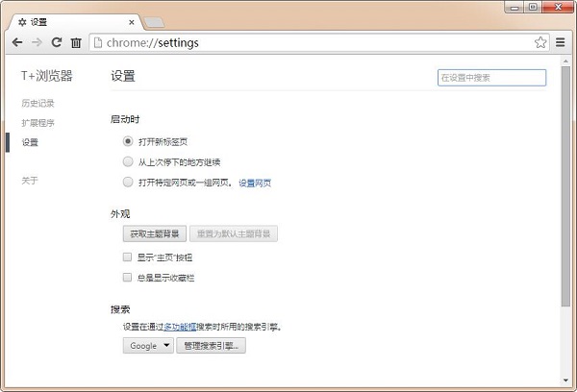Click the 获取主题背景 button

click(155, 233)
